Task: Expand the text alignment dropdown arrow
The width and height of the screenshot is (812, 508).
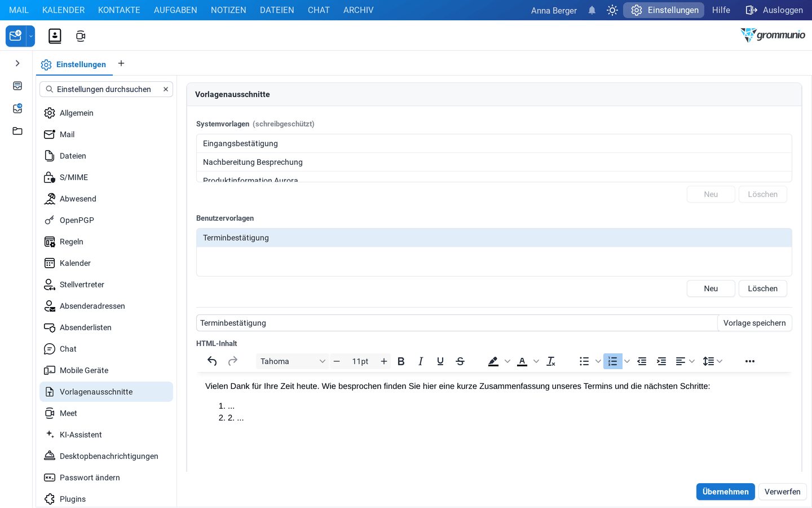Action: [x=692, y=361]
